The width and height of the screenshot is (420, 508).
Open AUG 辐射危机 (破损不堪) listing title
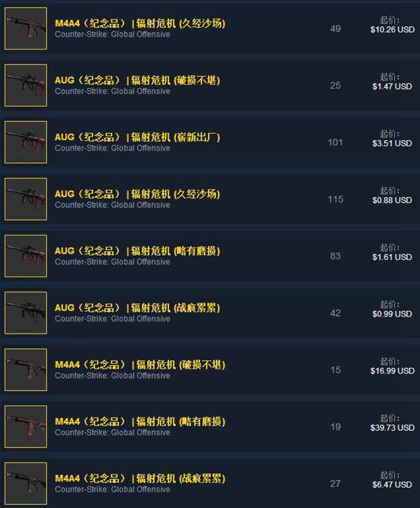click(x=137, y=80)
